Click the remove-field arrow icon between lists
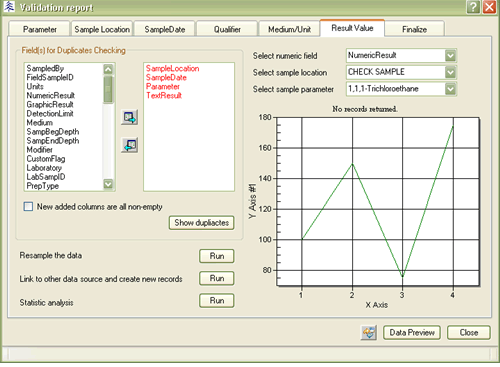500x367 pixels. (x=129, y=145)
